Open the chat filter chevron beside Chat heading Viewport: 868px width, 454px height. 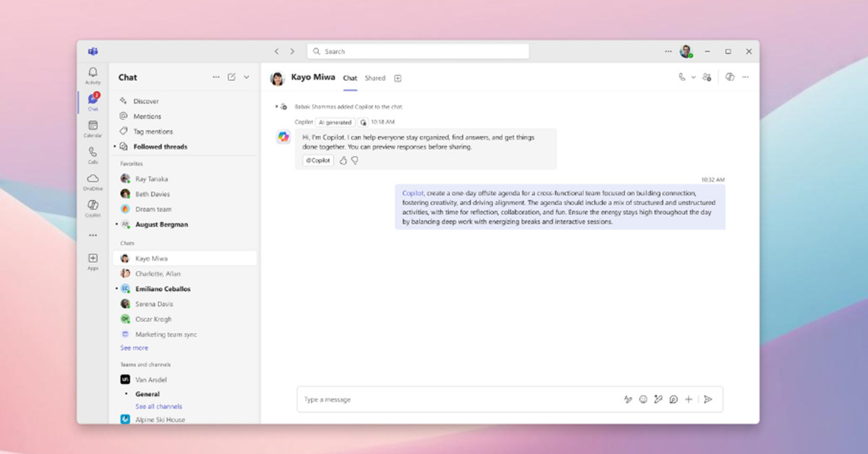pyautogui.click(x=246, y=77)
